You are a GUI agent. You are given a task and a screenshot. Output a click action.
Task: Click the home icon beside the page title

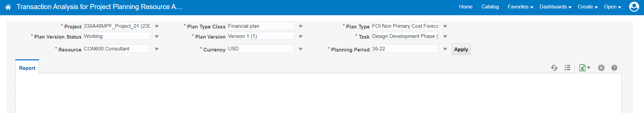8,7
